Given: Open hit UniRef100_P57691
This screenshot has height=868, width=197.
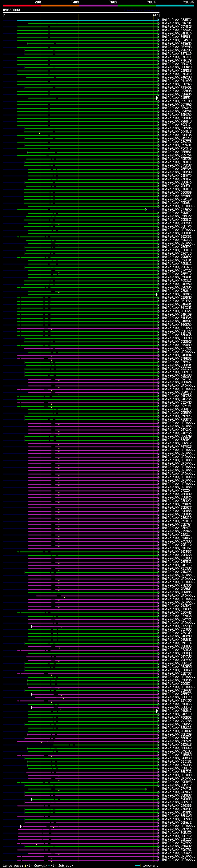Looking at the screenshot, I should click(x=177, y=145).
